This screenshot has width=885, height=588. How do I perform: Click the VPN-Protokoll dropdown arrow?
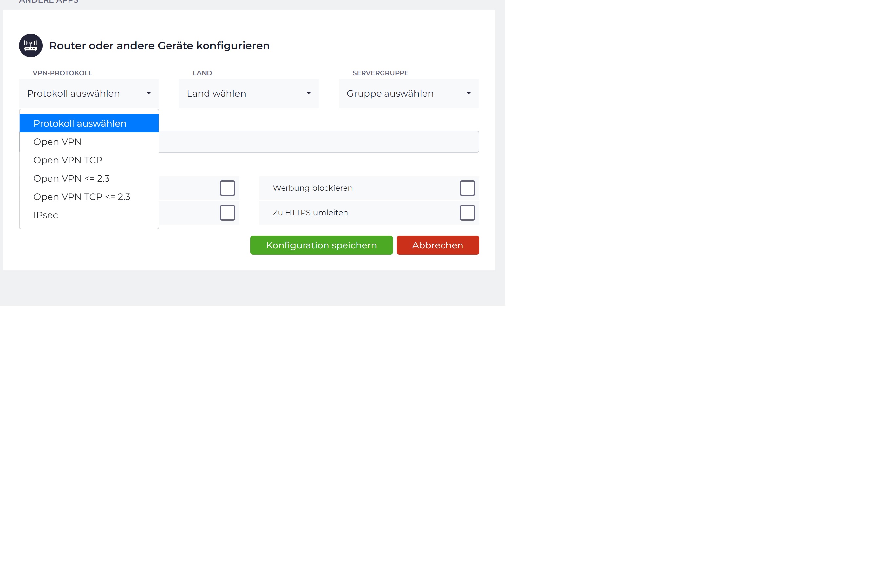point(148,93)
